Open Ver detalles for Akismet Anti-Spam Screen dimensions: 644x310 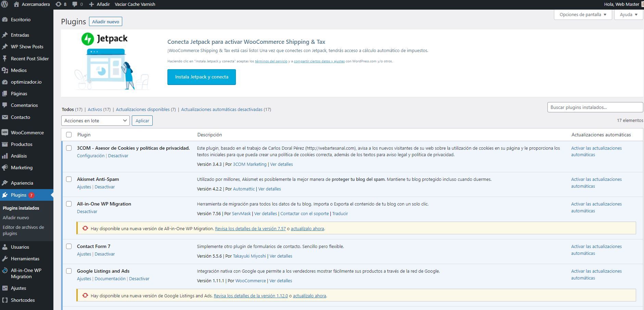pos(269,189)
